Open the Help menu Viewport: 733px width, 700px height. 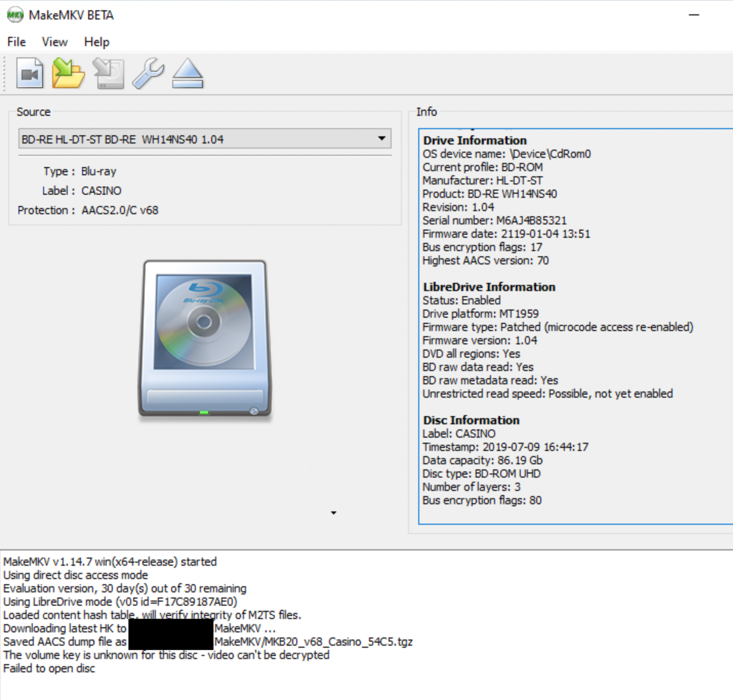[x=96, y=42]
